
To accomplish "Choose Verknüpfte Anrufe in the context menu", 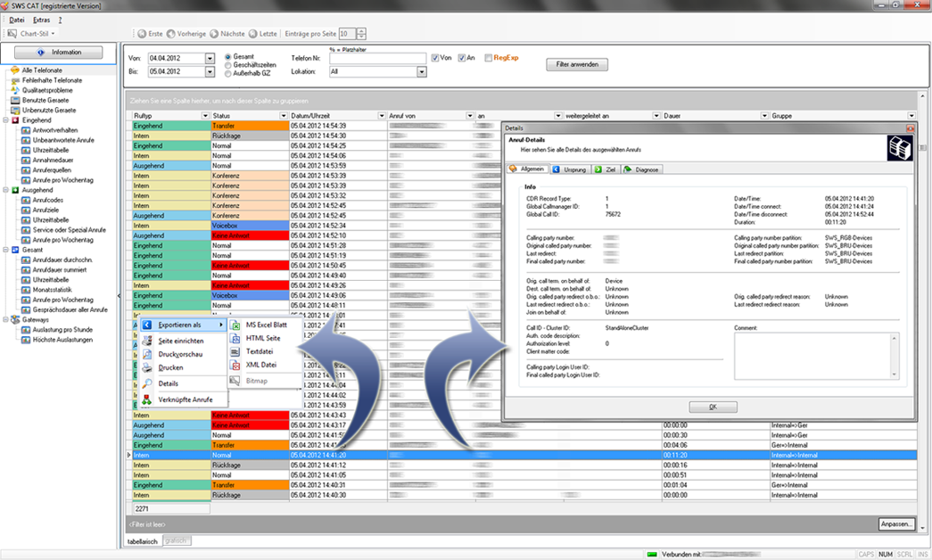I will coord(185,399).
